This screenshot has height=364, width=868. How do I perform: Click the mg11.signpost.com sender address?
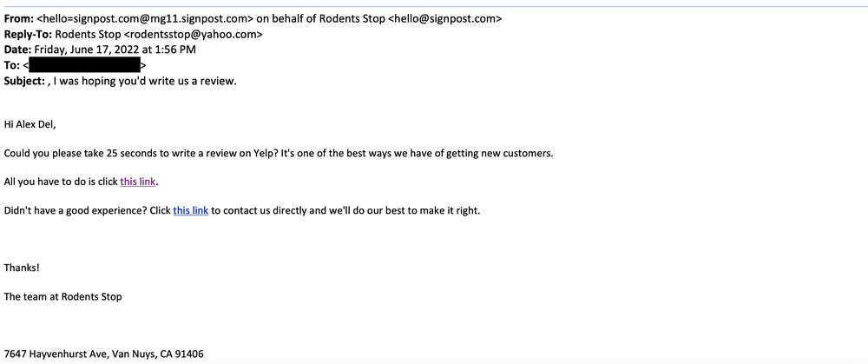click(x=147, y=18)
